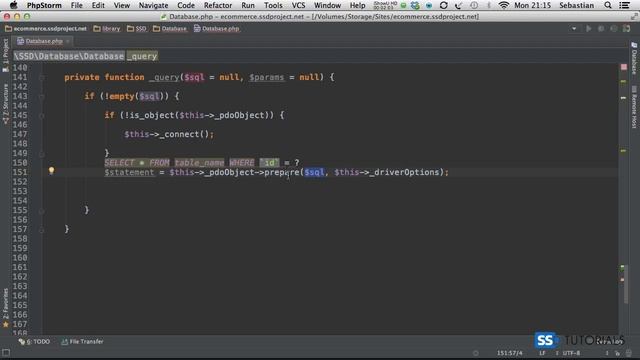
Task: Open the Favorites tool window sidebar button
Action: click(x=5, y=308)
